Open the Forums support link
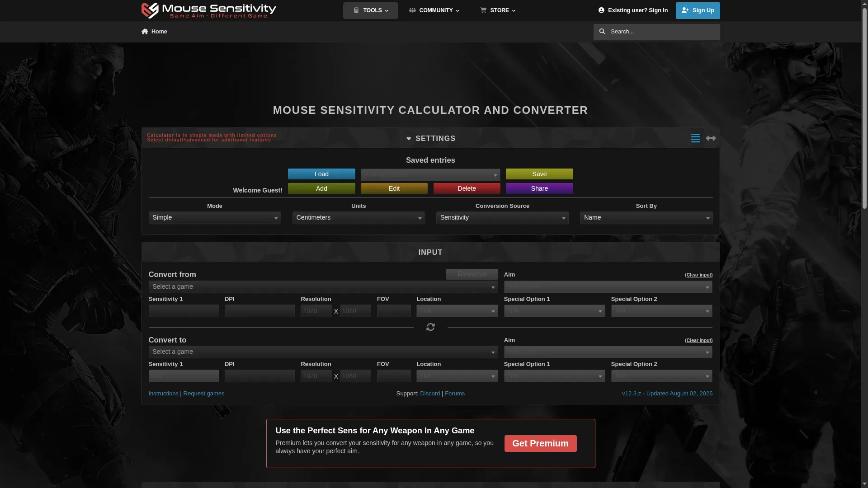868x488 pixels. tap(455, 394)
